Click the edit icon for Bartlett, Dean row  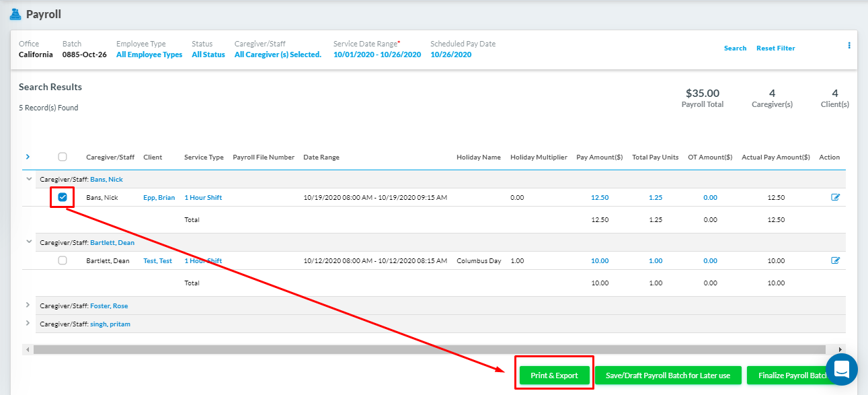[836, 260]
